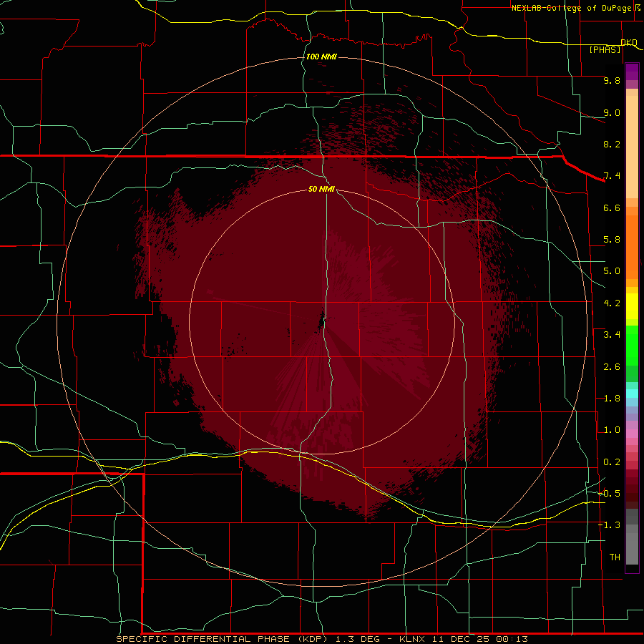Click the TH label at the scale bottom

pos(615,557)
